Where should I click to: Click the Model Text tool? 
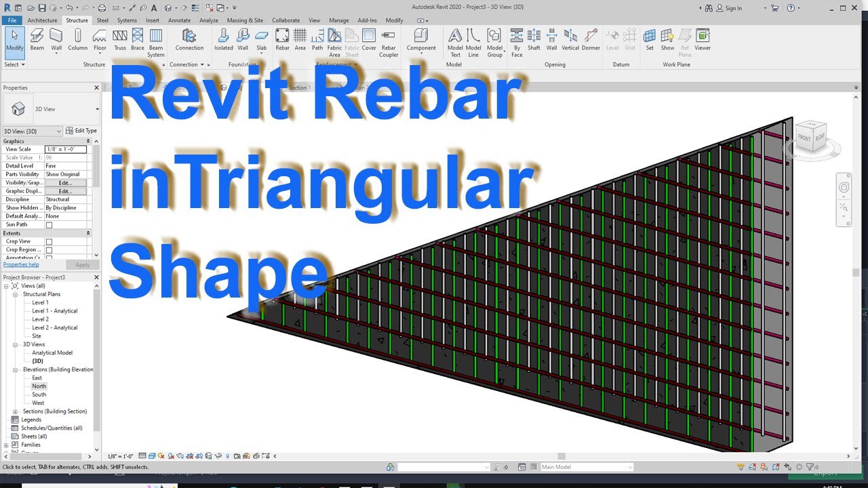click(x=455, y=43)
